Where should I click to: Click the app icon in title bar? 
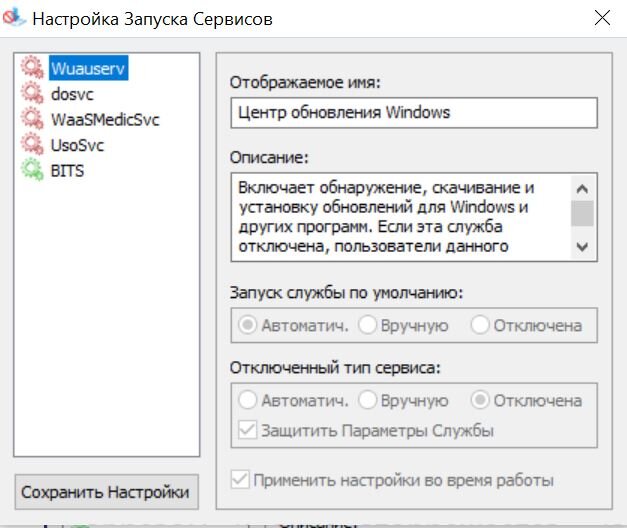click(14, 17)
